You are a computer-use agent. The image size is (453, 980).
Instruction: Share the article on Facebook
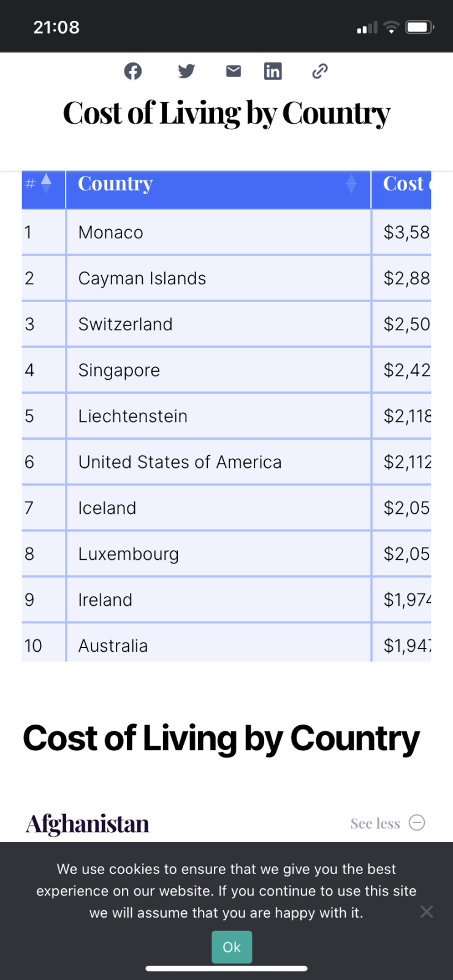133,71
